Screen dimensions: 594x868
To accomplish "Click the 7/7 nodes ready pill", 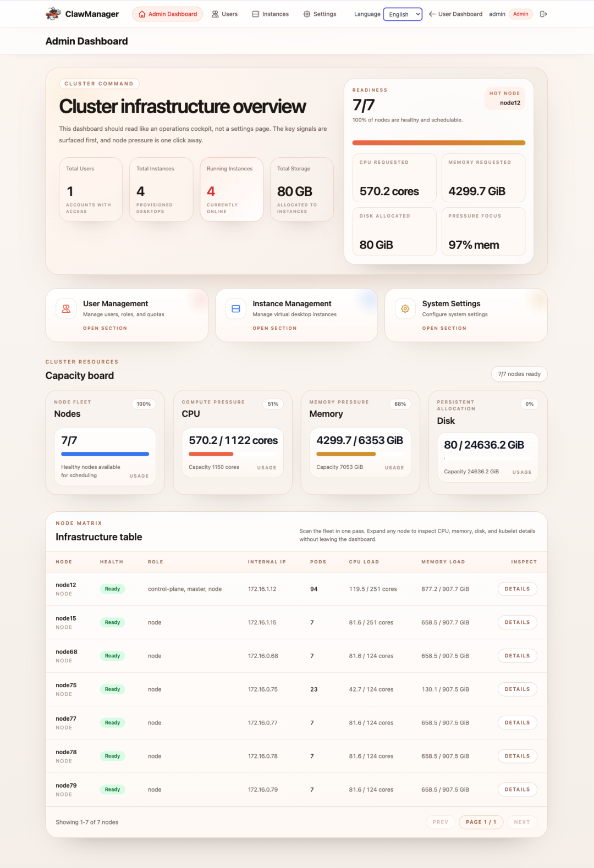I will tap(519, 374).
